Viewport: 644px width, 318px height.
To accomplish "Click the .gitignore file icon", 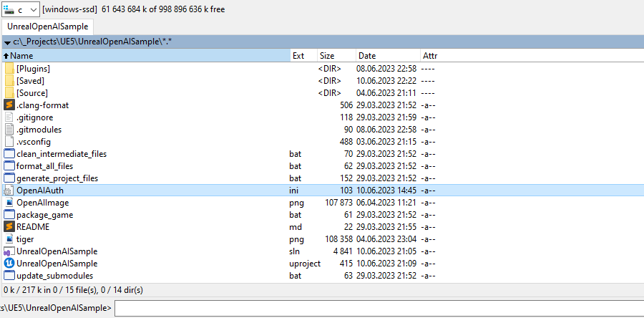I will click(9, 117).
